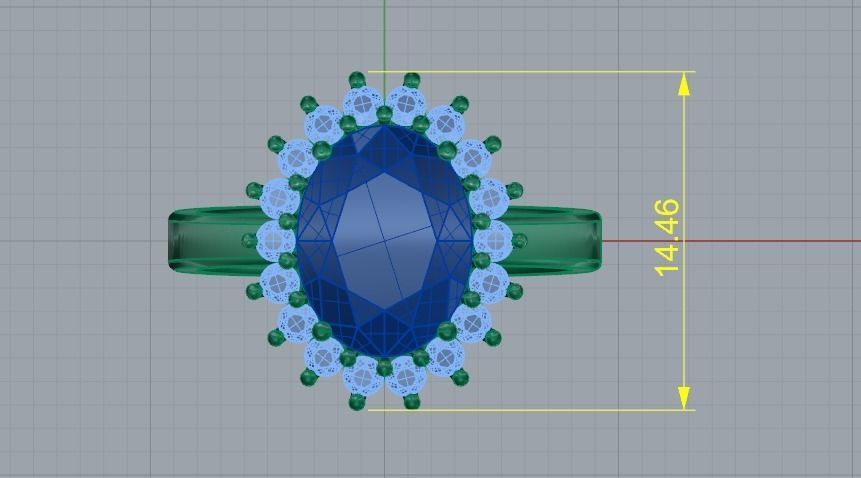The height and width of the screenshot is (478, 861).
Task: Select the 14.46 dimension text
Action: pos(667,238)
